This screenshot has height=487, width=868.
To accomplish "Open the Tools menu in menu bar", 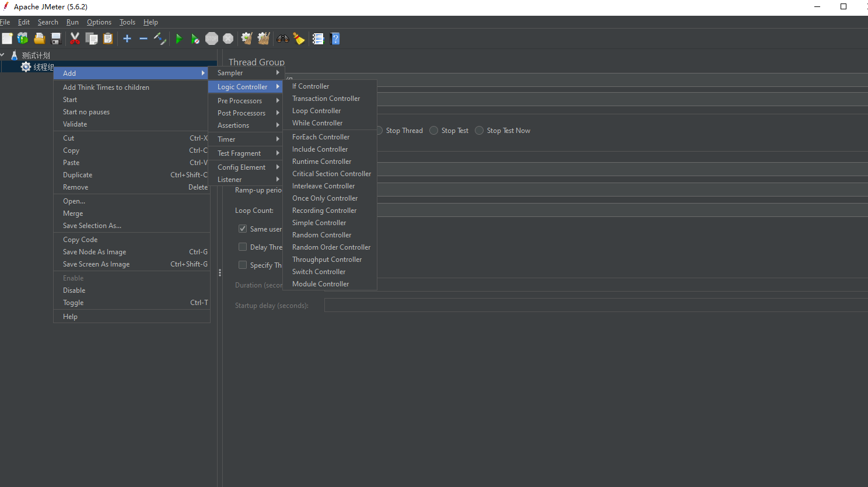I will [127, 22].
